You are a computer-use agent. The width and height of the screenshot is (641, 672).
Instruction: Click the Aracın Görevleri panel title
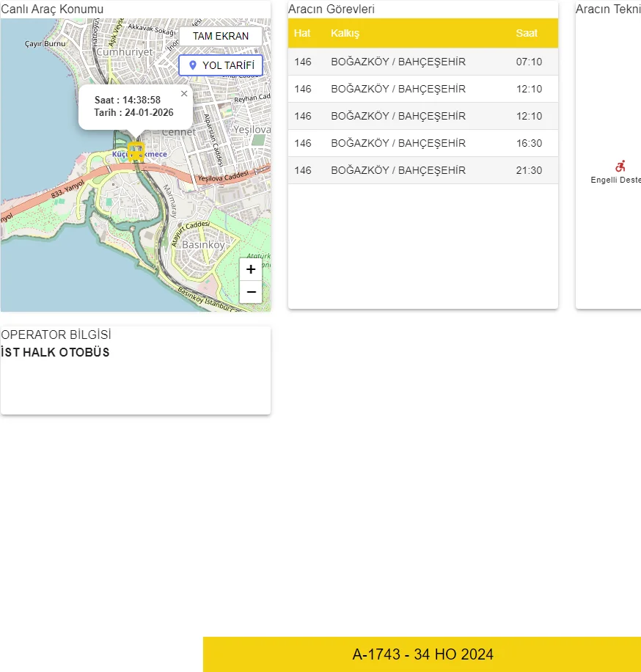point(332,9)
